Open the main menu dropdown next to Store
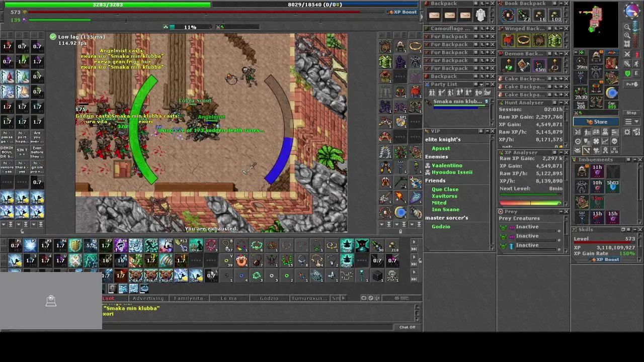 click(x=631, y=122)
